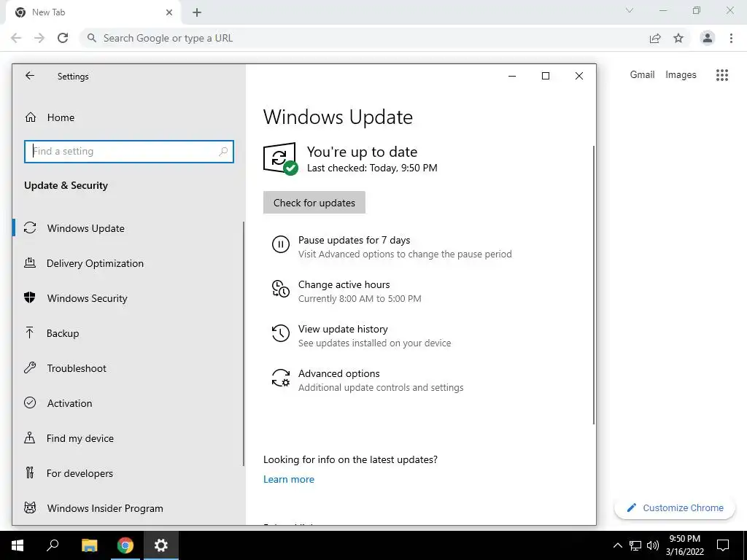Viewport: 747px width, 560px height.
Task: Open Delivery Optimization section
Action: coord(95,263)
